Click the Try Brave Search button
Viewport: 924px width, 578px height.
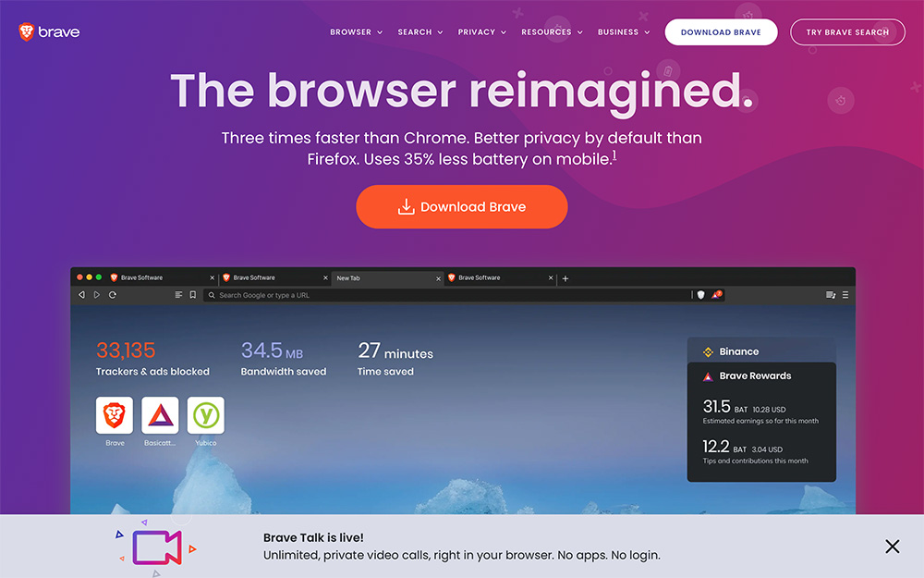pyautogui.click(x=847, y=32)
